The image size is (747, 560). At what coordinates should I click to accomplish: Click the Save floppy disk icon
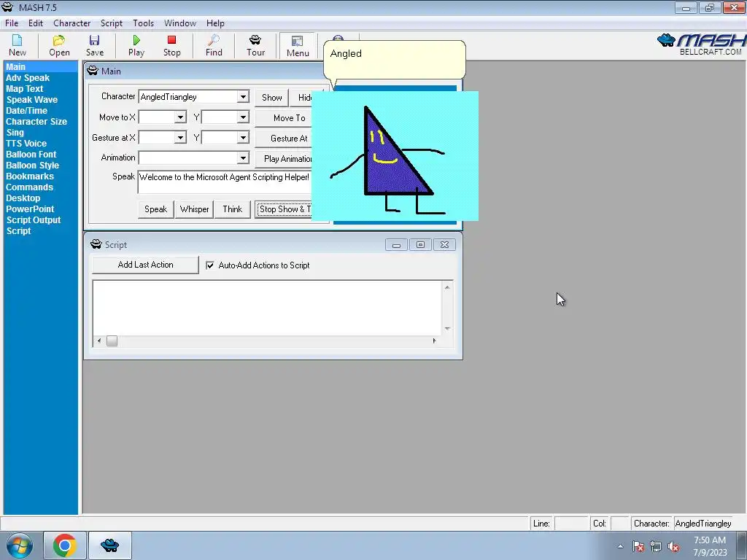pyautogui.click(x=94, y=45)
